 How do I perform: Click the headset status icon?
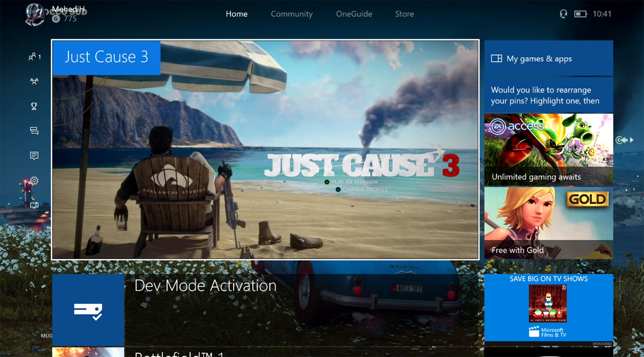point(563,14)
